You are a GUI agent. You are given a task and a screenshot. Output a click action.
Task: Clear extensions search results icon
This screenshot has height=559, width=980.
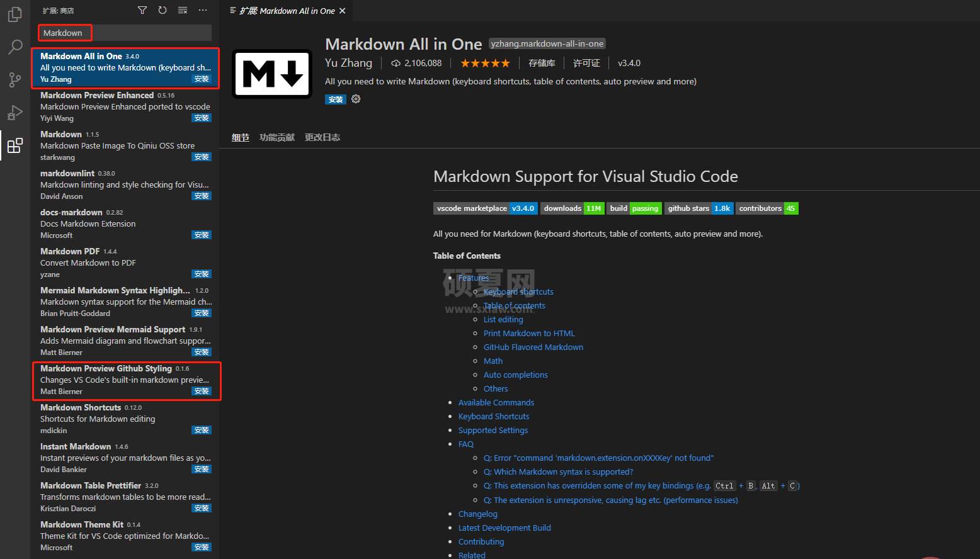click(183, 10)
